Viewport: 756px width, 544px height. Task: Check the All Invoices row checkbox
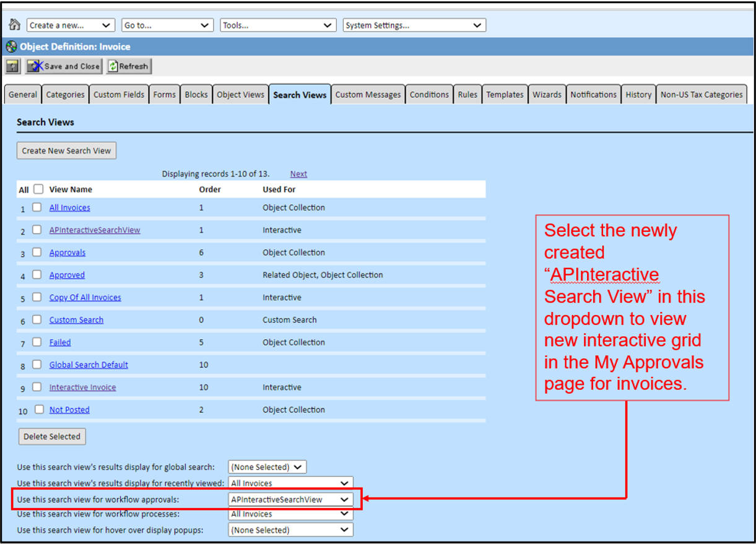[37, 207]
